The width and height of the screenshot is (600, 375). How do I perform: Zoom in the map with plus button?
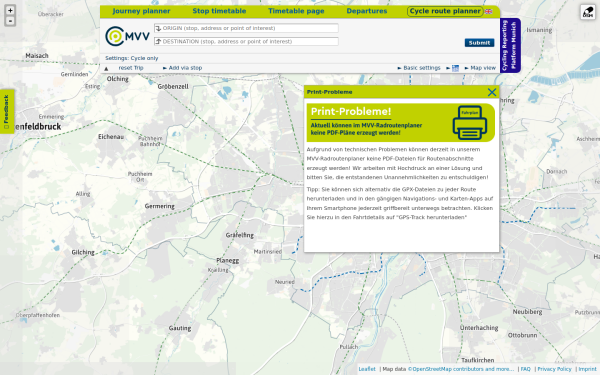click(10, 11)
